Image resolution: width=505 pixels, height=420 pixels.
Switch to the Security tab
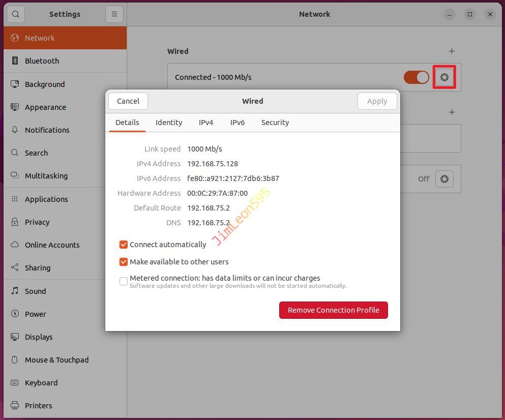275,123
